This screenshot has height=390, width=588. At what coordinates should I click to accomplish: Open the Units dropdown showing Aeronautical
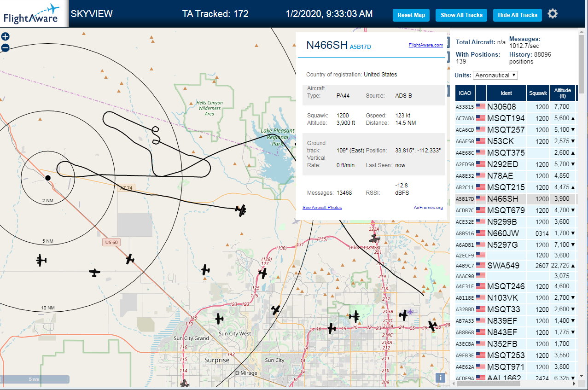click(495, 75)
